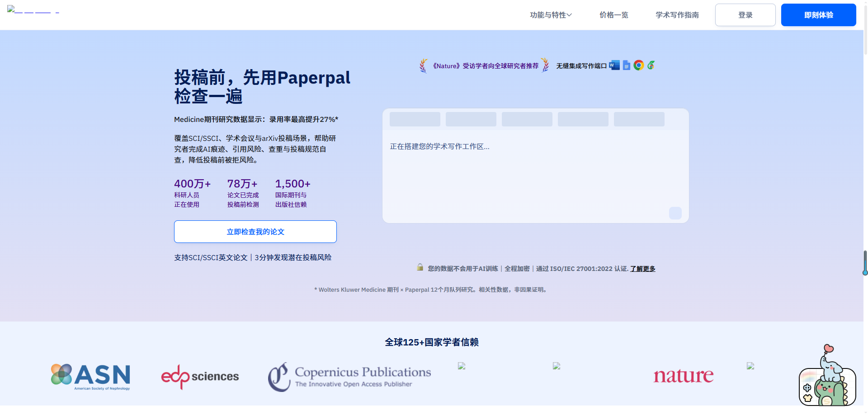Click the 登录 button
Image resolution: width=868 pixels, height=415 pixels.
(x=745, y=15)
